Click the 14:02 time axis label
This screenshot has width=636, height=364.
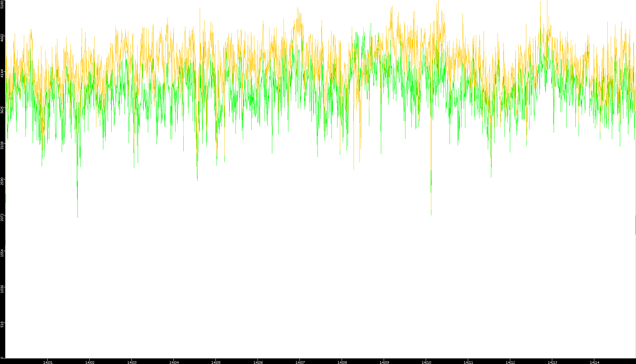click(90, 362)
